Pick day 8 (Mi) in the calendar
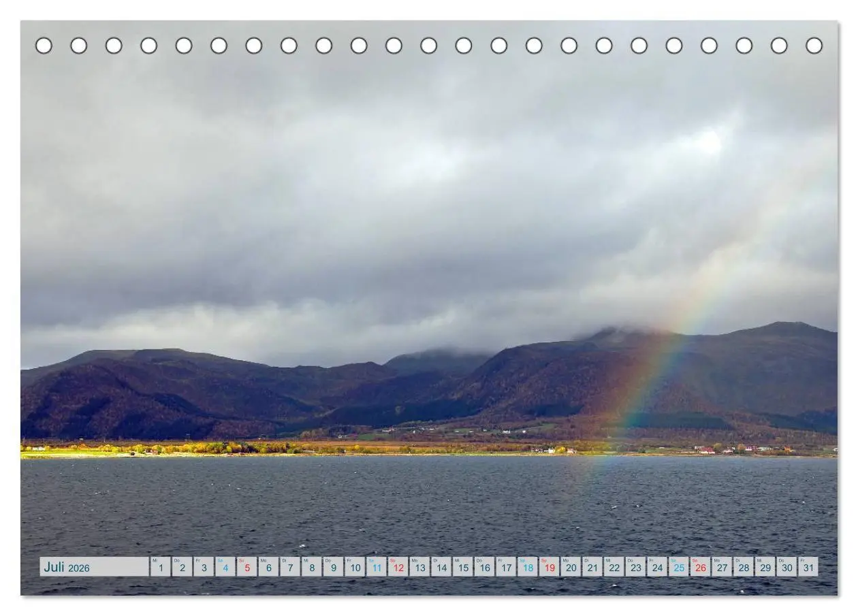This screenshot has height=616, width=858. pos(312,566)
